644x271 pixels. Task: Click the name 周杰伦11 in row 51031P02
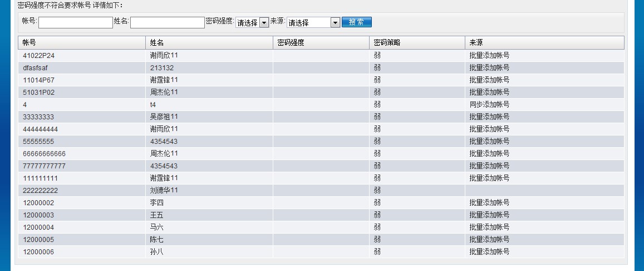(164, 93)
